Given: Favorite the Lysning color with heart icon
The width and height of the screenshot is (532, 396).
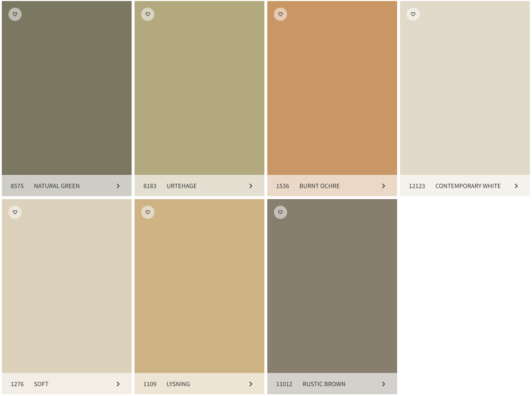Looking at the screenshot, I should 148,212.
